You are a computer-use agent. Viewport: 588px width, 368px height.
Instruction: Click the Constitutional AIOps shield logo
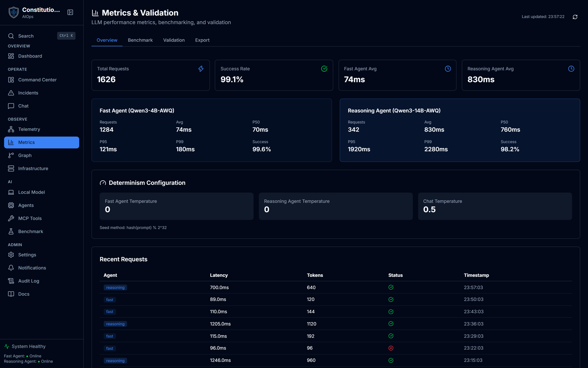pos(14,12)
